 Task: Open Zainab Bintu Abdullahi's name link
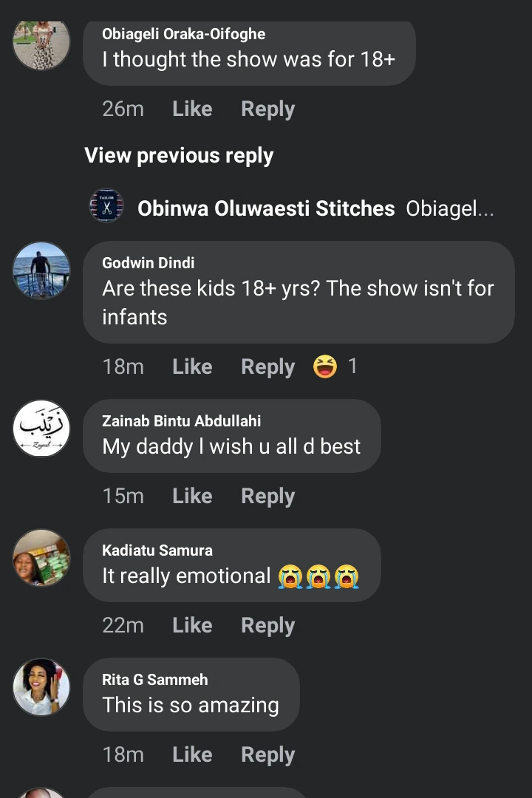(182, 421)
